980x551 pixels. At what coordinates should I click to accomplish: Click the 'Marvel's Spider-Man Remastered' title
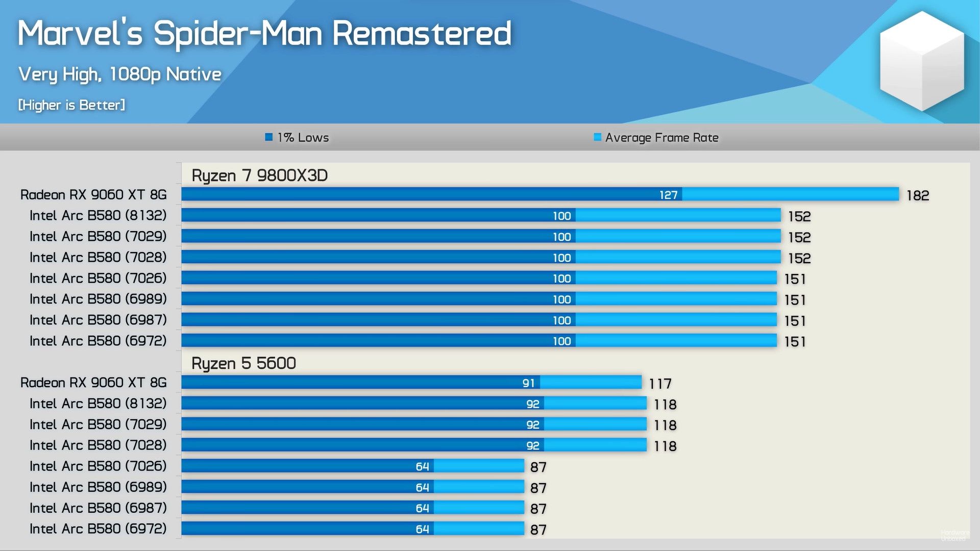coord(264,33)
